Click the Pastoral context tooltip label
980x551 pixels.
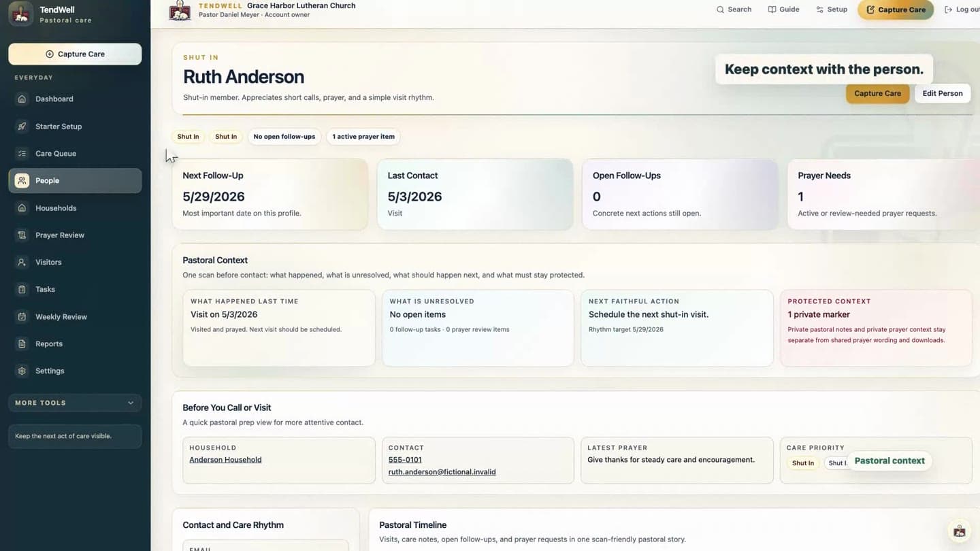pyautogui.click(x=889, y=461)
